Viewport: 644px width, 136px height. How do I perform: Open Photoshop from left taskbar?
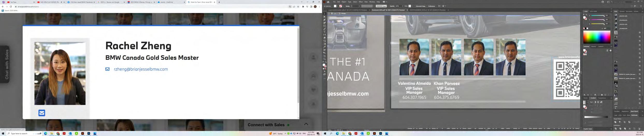[89, 134]
